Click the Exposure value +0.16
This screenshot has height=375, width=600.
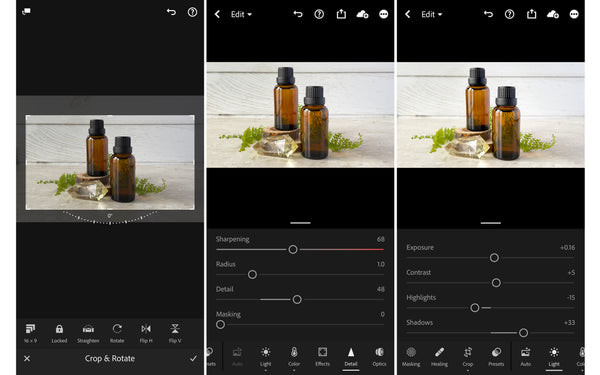pyautogui.click(x=567, y=248)
